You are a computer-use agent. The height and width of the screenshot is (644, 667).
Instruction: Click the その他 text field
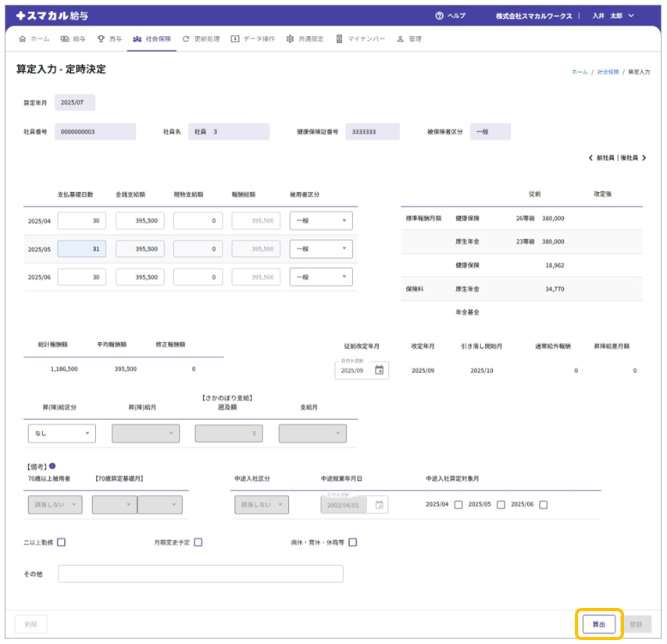point(200,574)
